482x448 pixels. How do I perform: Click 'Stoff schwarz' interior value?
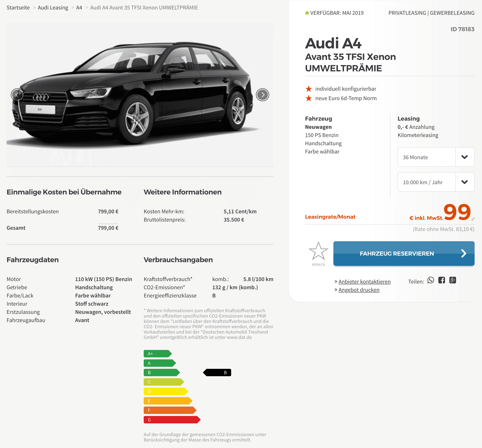point(92,304)
